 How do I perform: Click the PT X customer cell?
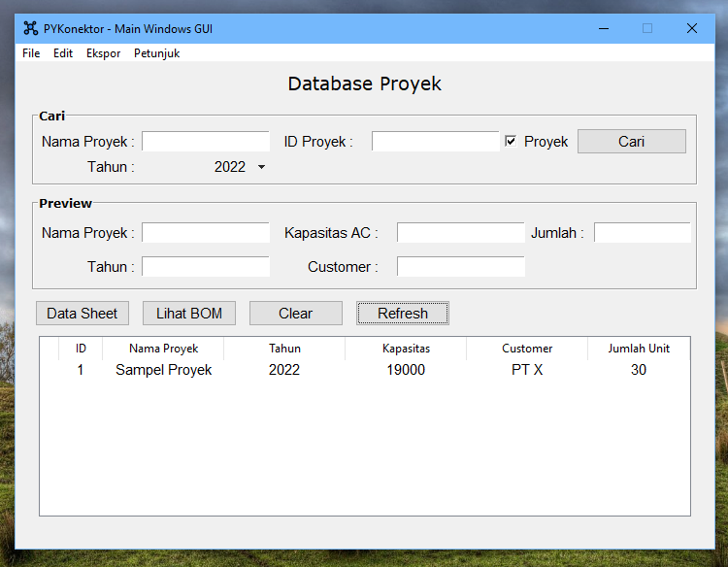click(527, 370)
